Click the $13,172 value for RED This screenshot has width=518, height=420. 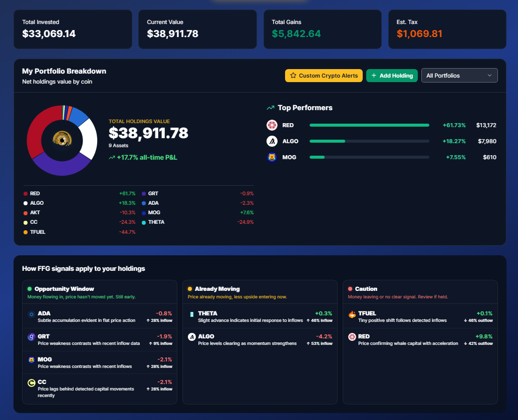click(x=486, y=125)
